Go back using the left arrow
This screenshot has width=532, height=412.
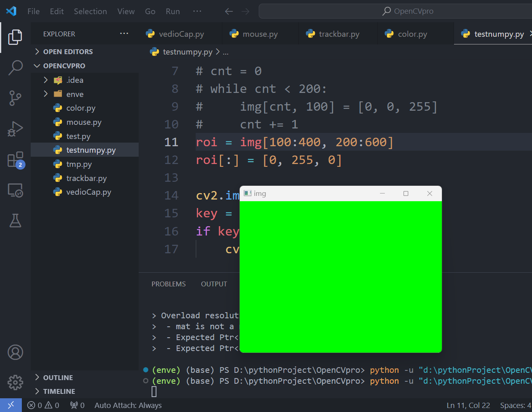pos(229,11)
